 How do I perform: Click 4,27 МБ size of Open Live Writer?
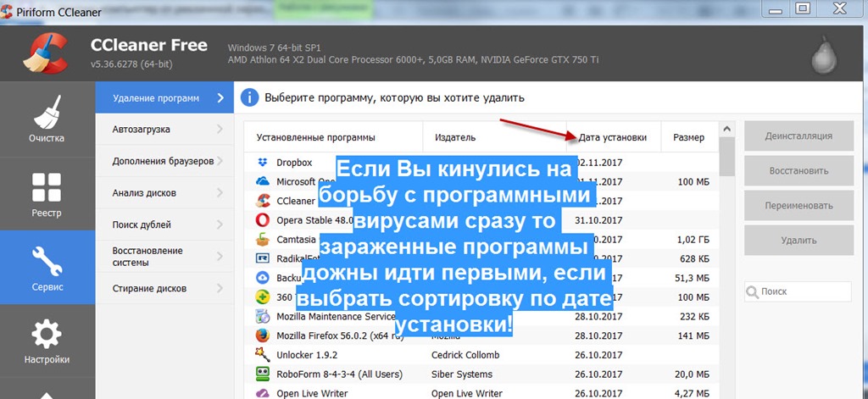point(693,393)
